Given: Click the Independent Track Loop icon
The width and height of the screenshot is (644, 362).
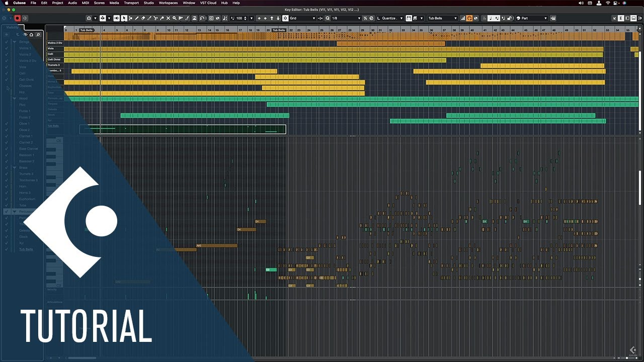Looking at the screenshot, I should click(x=202, y=18).
